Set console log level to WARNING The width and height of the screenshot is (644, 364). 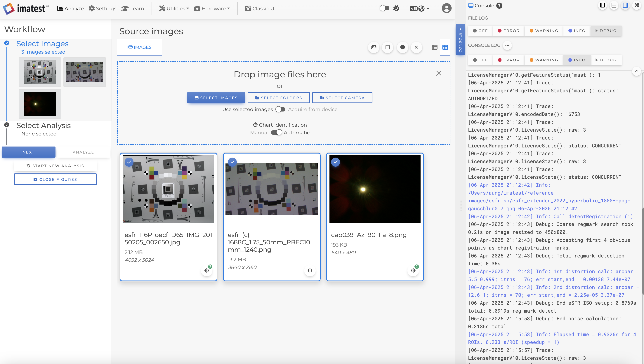(x=544, y=60)
